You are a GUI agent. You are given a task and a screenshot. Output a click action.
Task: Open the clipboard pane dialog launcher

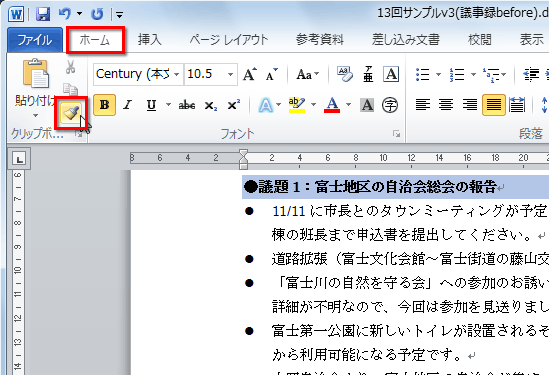[79, 134]
